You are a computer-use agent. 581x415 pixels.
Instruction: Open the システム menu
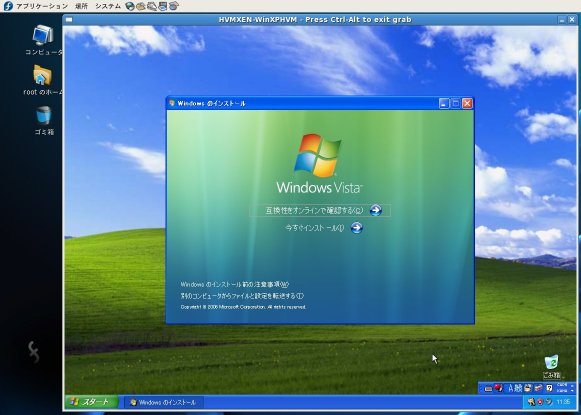pyautogui.click(x=108, y=6)
